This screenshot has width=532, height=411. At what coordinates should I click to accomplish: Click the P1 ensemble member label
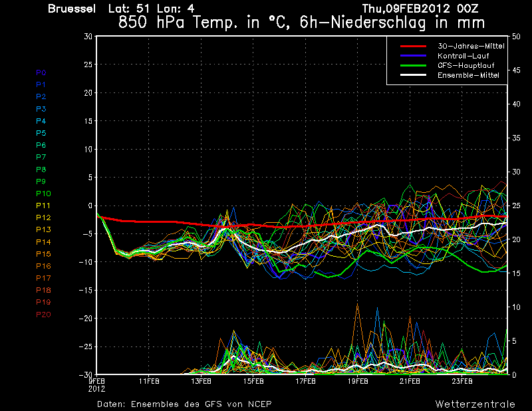coord(41,84)
